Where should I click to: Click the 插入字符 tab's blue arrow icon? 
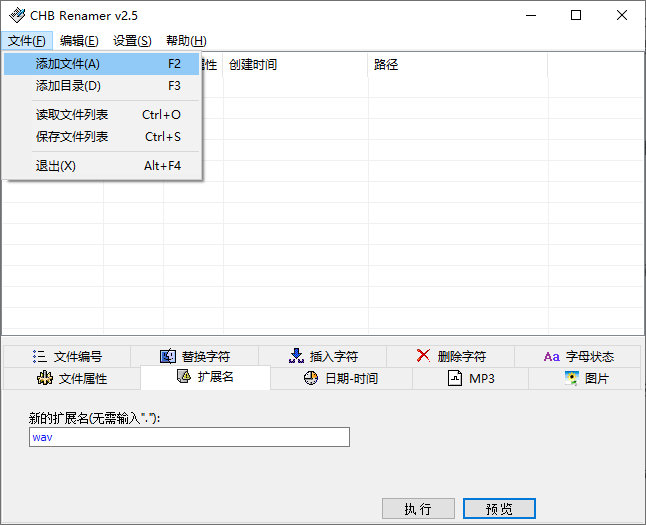pyautogui.click(x=296, y=356)
